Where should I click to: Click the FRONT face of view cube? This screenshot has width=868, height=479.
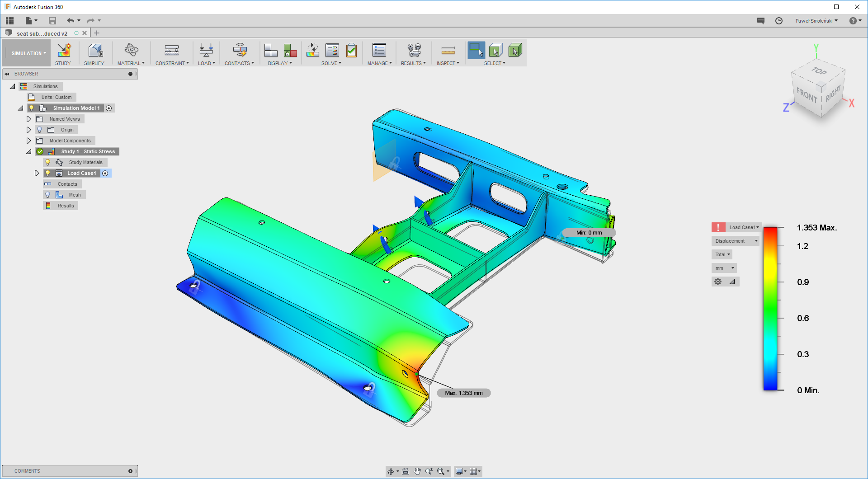(807, 96)
